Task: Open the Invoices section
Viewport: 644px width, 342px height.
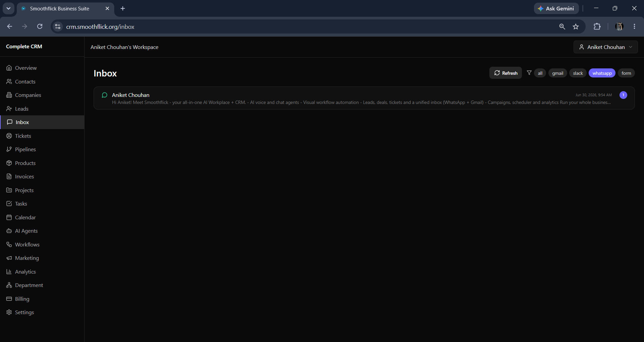Action: pyautogui.click(x=42, y=176)
